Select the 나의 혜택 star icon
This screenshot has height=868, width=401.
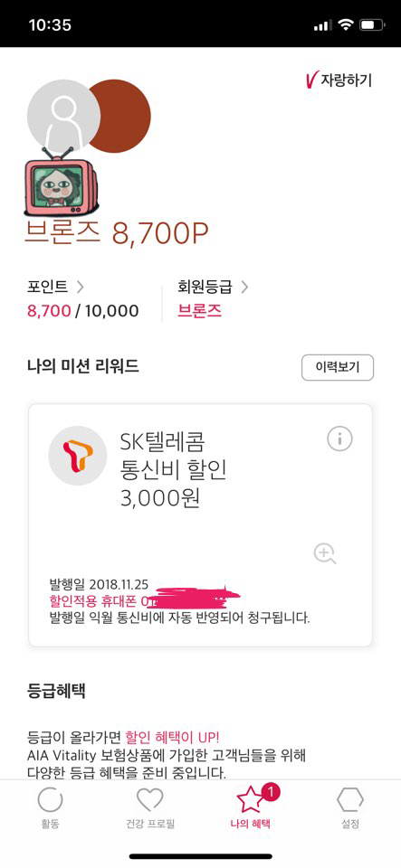pyautogui.click(x=250, y=800)
